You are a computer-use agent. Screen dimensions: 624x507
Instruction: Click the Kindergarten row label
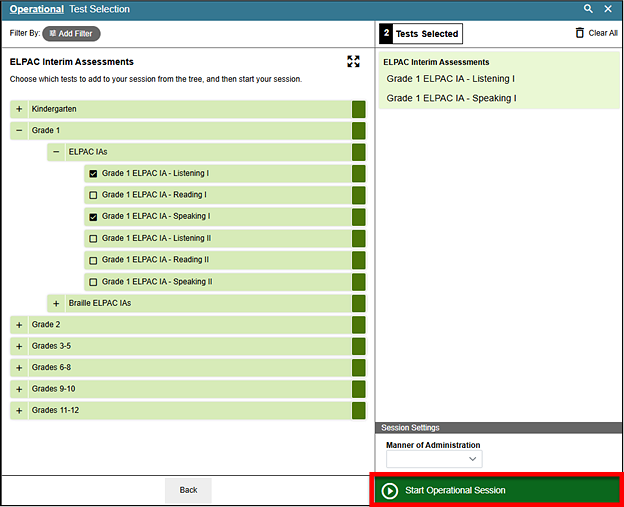pos(54,109)
